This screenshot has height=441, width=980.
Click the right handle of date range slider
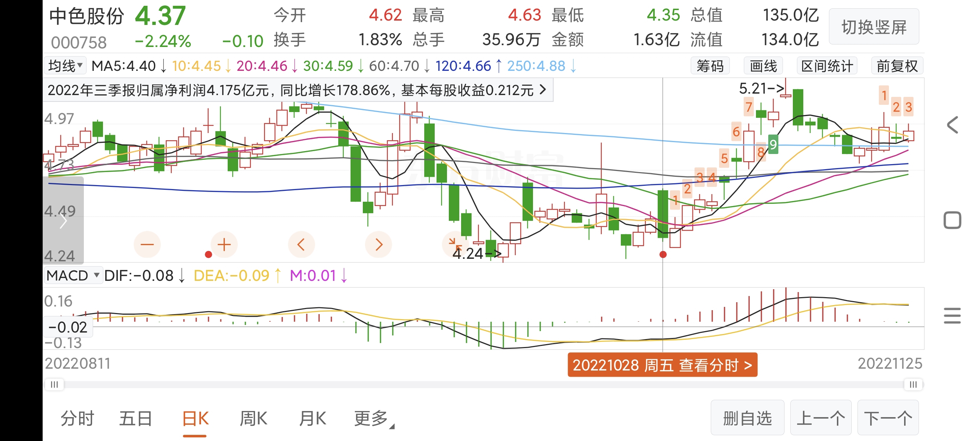tap(913, 384)
